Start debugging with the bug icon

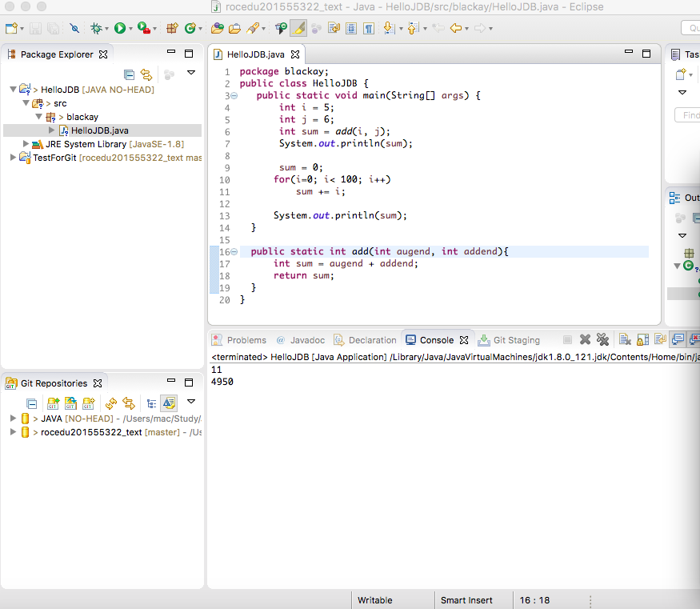(x=96, y=28)
